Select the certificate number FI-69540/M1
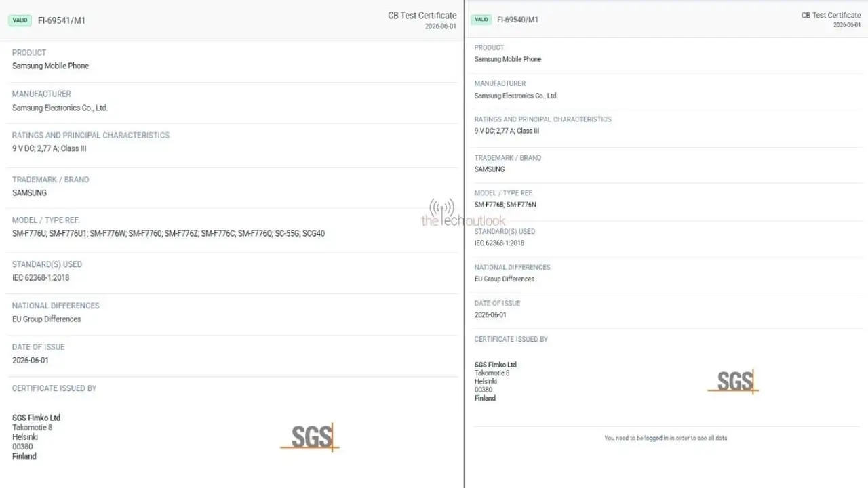 tap(517, 20)
